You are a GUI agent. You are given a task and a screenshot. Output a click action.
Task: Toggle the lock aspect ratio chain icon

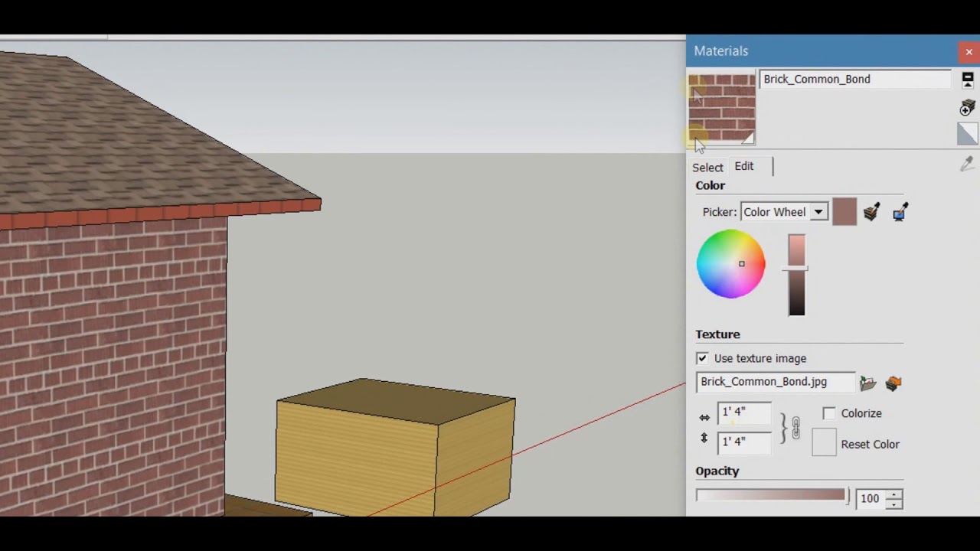pos(795,428)
